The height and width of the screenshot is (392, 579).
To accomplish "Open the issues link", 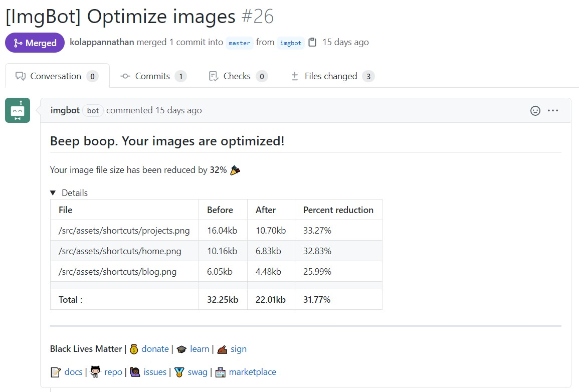I will pyautogui.click(x=155, y=372).
